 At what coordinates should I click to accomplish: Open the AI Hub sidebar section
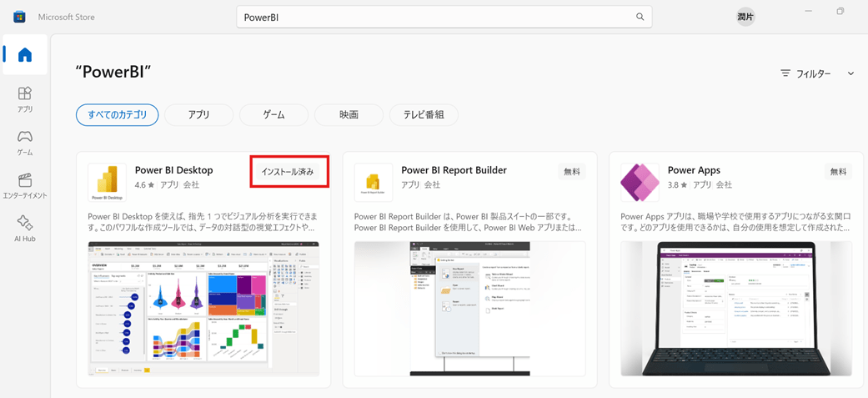(25, 229)
